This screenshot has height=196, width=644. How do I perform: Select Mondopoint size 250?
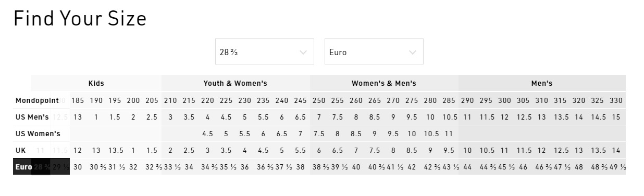[319, 100]
